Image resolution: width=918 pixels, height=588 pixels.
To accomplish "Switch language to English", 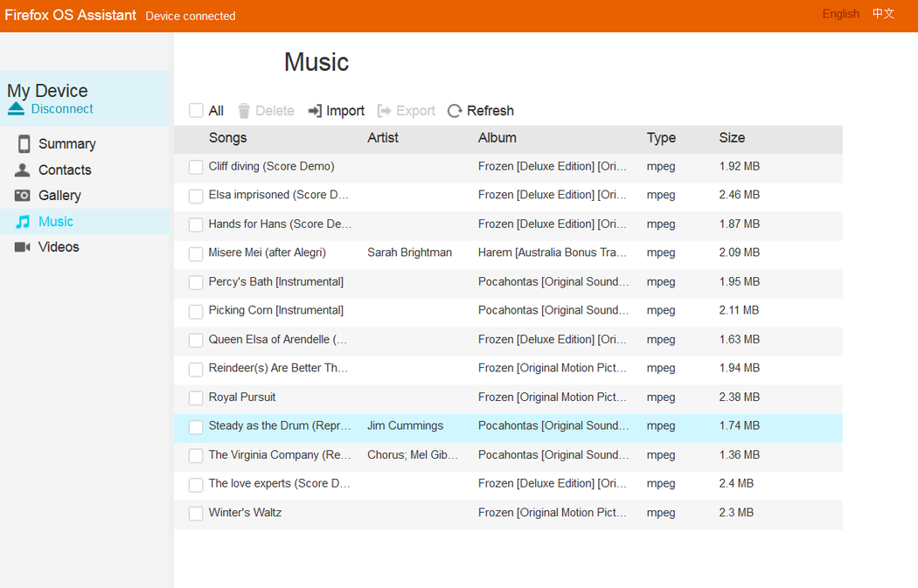I will pos(840,14).
